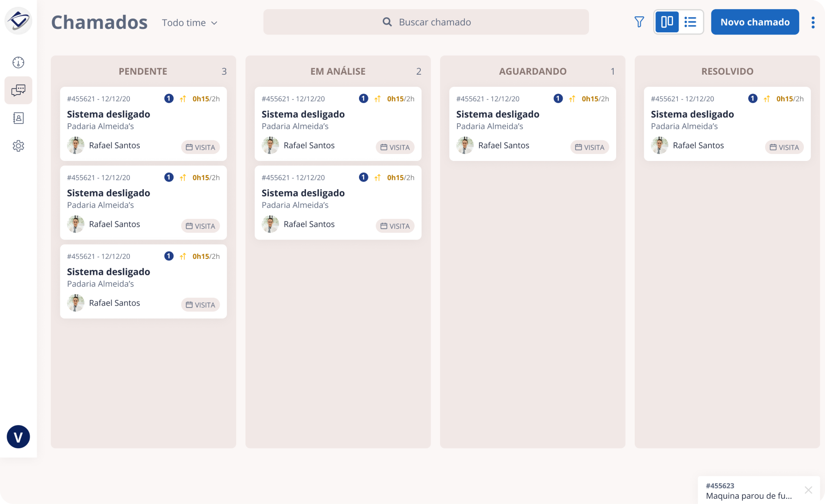Open the filter funnel icon
The width and height of the screenshot is (825, 504).
coord(639,22)
